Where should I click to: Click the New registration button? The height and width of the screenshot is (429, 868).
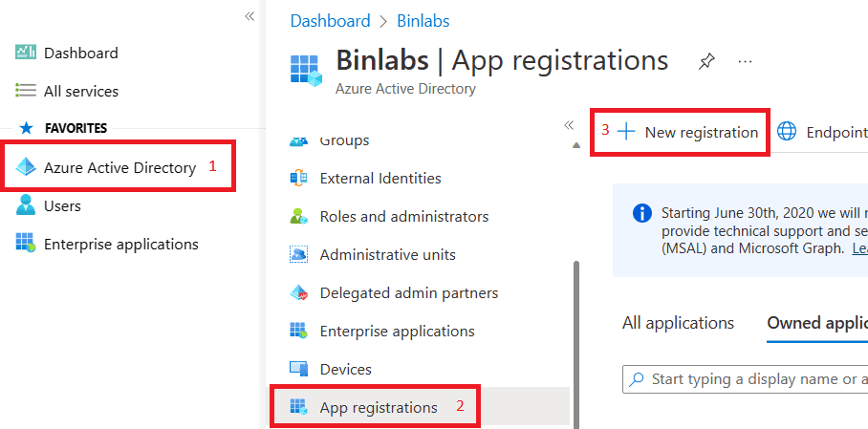[690, 132]
